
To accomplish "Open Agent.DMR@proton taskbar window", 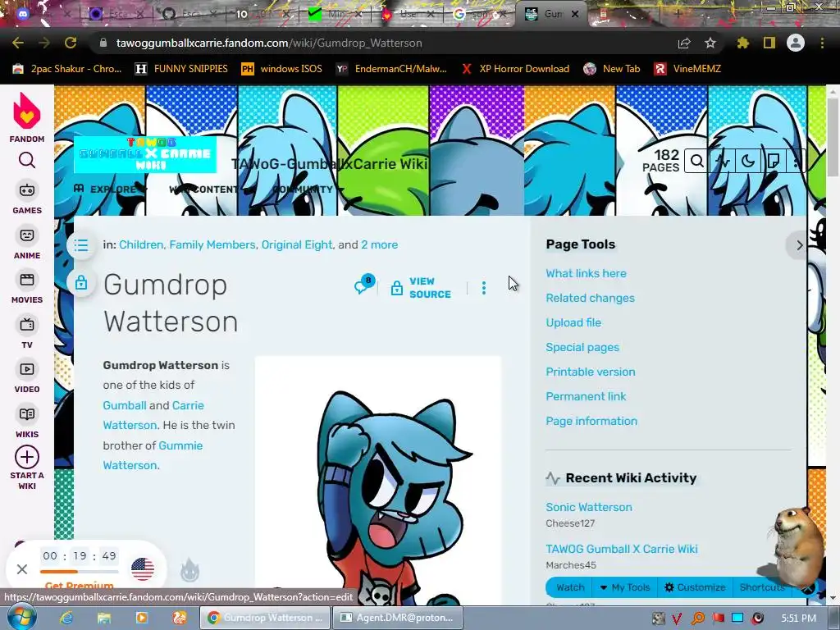I will pyautogui.click(x=397, y=618).
